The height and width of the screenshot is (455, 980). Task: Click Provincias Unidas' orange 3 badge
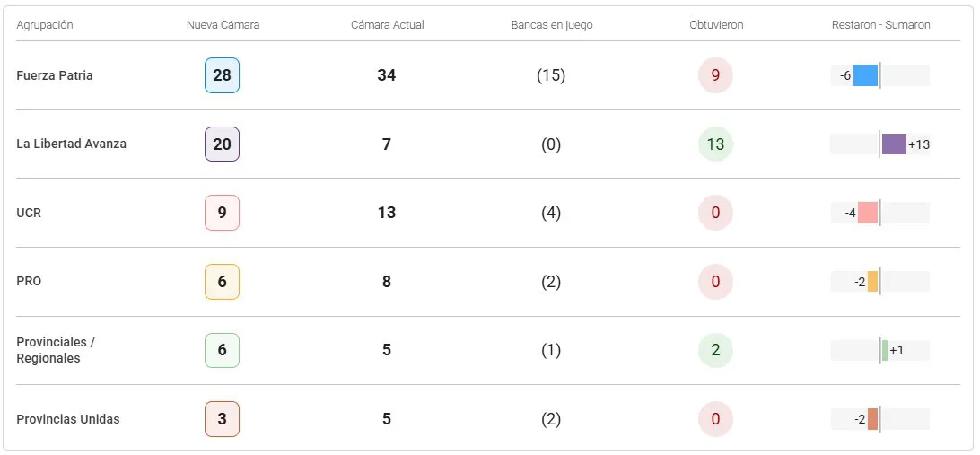(222, 419)
